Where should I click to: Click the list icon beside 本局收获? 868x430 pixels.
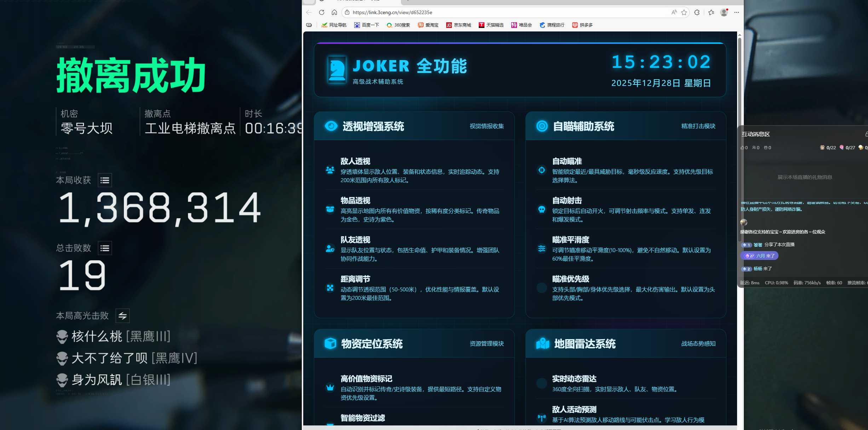(x=104, y=180)
